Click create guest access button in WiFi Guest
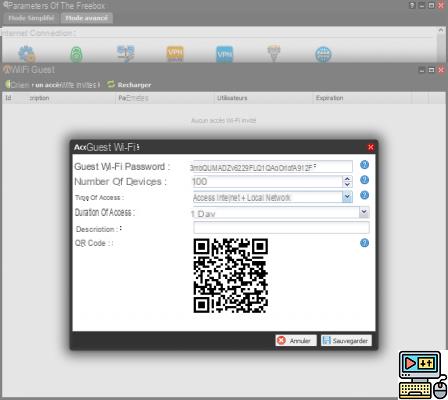Image resolution: width=448 pixels, height=400 pixels. pos(52,85)
